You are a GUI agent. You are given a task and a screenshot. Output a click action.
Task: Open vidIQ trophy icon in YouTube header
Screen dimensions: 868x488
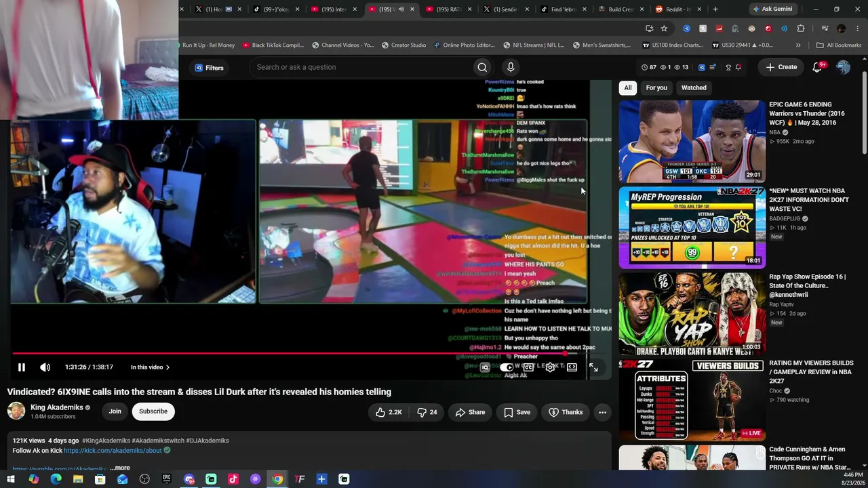coord(728,67)
